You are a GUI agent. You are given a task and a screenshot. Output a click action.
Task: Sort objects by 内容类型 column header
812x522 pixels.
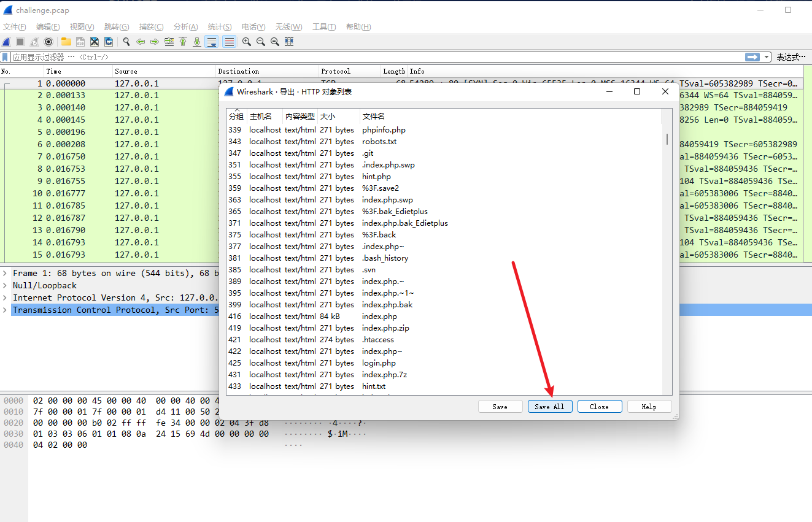pos(300,117)
